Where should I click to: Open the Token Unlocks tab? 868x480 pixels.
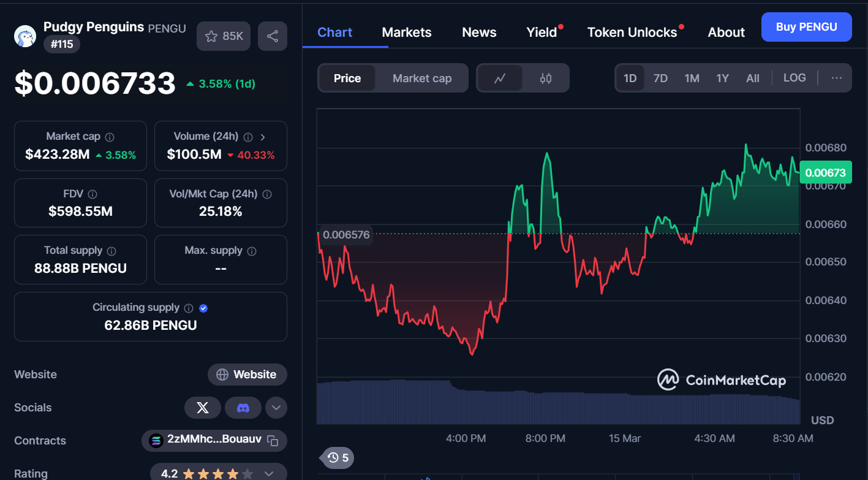tap(632, 32)
